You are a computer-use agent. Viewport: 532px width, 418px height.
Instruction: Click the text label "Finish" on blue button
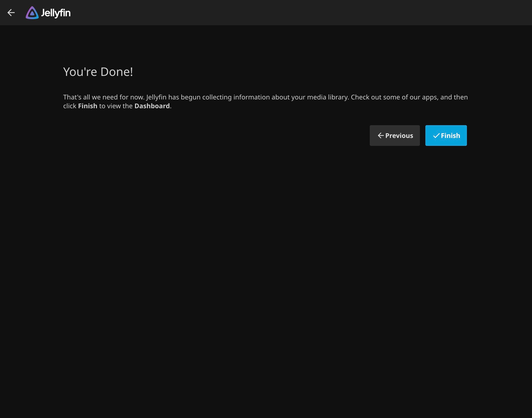click(x=450, y=136)
